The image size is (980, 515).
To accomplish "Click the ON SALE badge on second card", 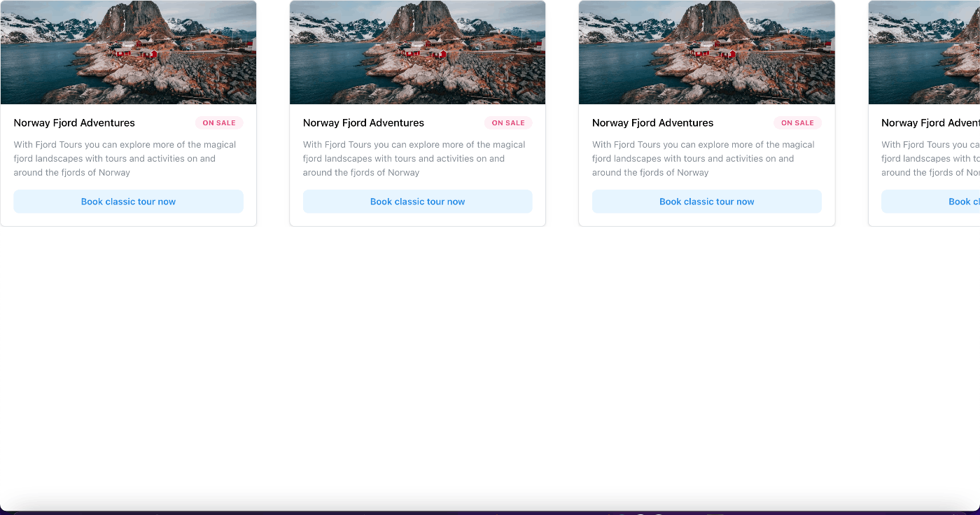I will 508,123.
